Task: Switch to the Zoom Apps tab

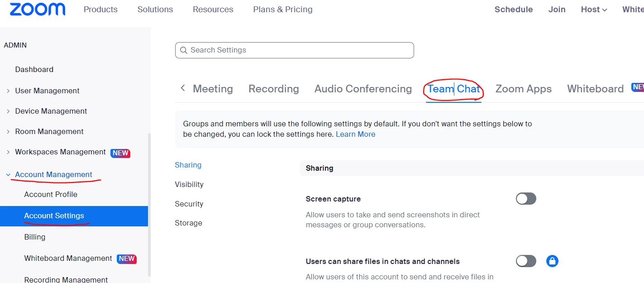Action: click(524, 89)
